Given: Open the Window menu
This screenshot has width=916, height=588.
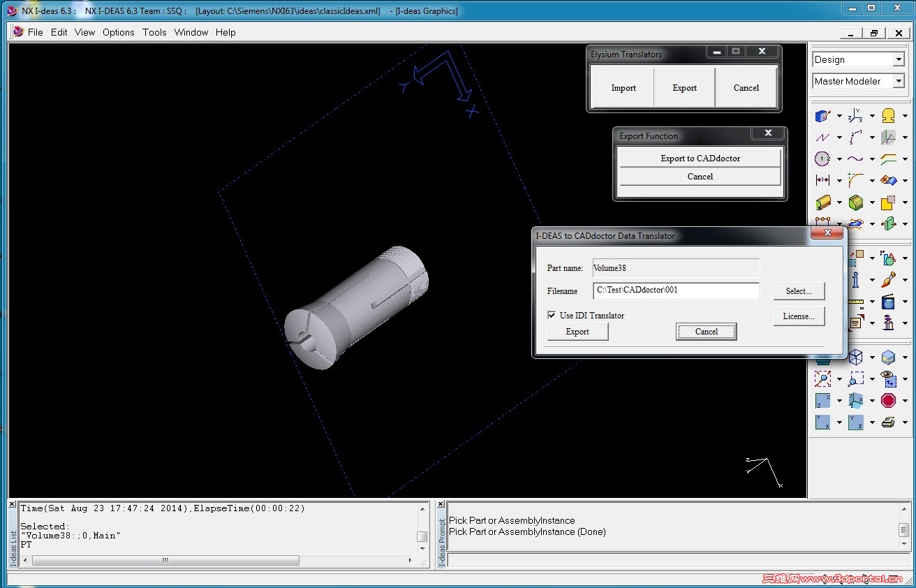Looking at the screenshot, I should tap(191, 32).
